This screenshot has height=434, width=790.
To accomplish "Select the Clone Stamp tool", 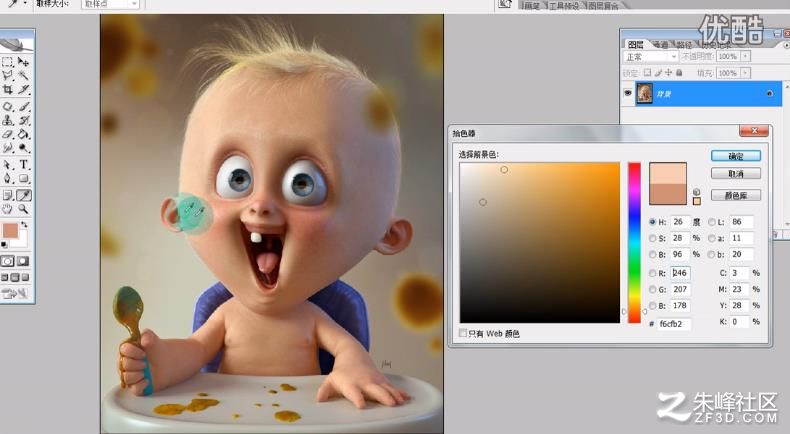I will click(8, 120).
